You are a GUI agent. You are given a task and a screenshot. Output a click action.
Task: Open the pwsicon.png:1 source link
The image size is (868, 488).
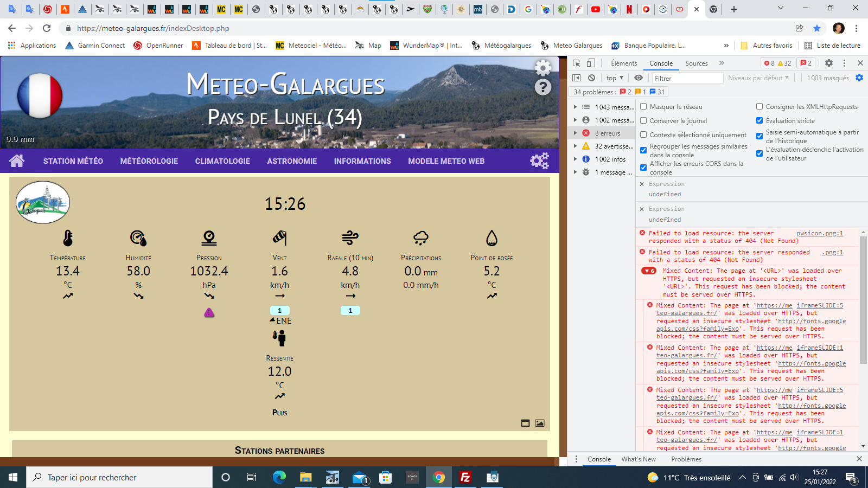pos(820,233)
